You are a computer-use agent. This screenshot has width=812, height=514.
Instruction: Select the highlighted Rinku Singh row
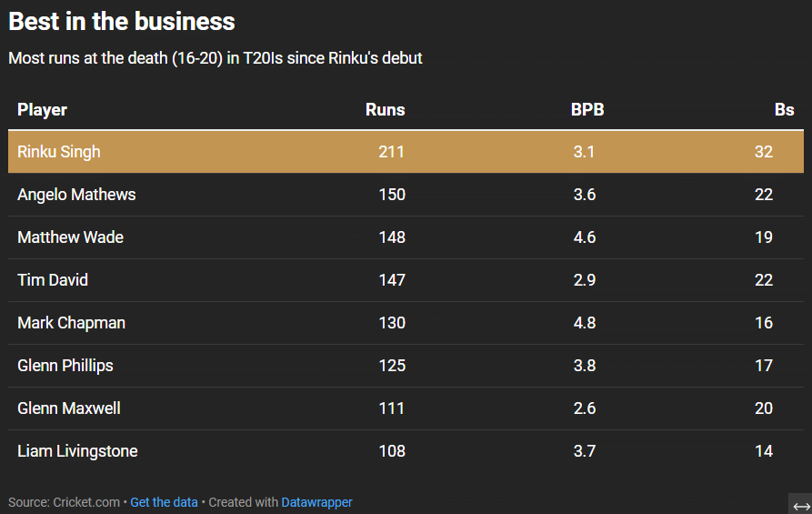(406, 152)
